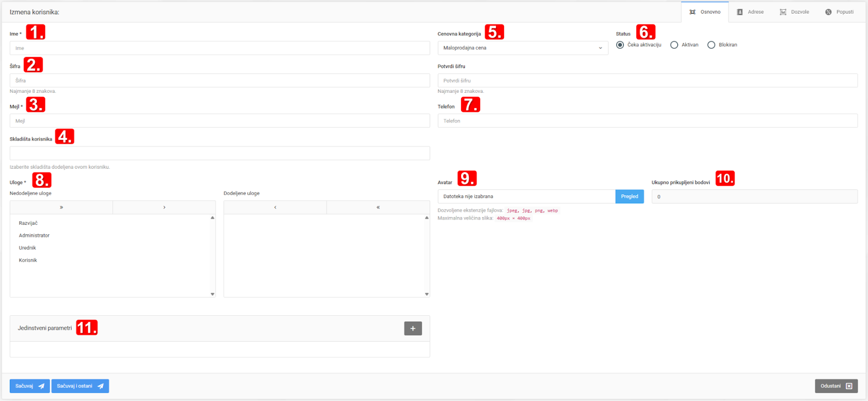Click the plus icon in Jedinstveni parametri
868x401 pixels.
click(413, 328)
